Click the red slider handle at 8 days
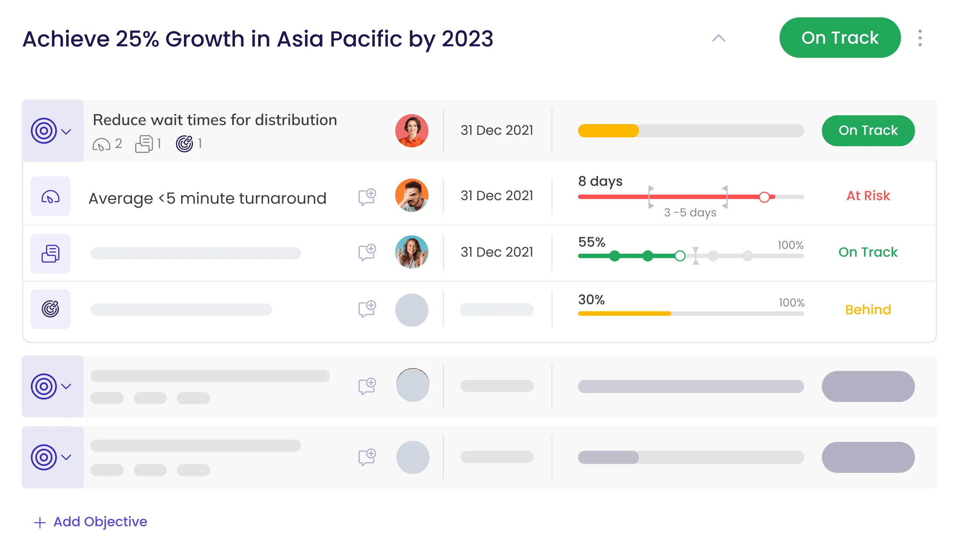The height and width of the screenshot is (560, 956). pyautogui.click(x=764, y=197)
